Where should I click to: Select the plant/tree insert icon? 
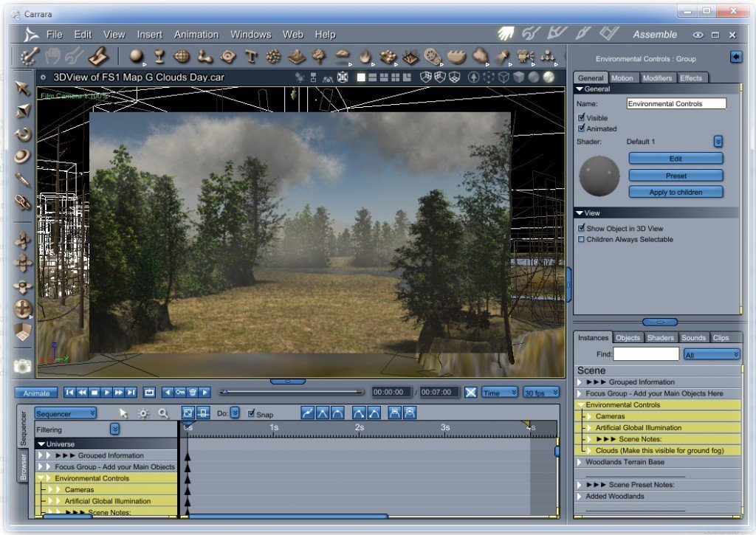(319, 56)
